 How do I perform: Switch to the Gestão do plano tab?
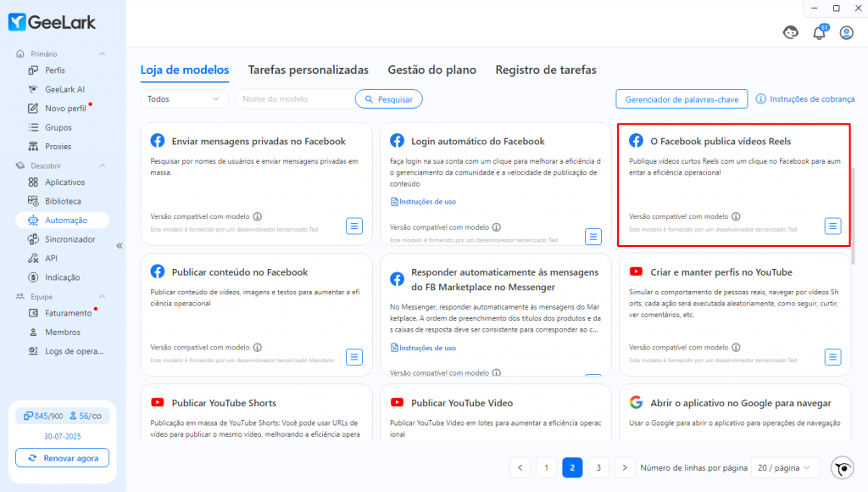point(431,70)
